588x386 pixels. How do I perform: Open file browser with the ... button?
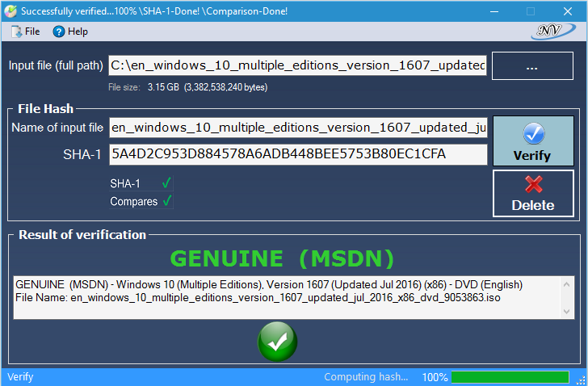click(532, 66)
